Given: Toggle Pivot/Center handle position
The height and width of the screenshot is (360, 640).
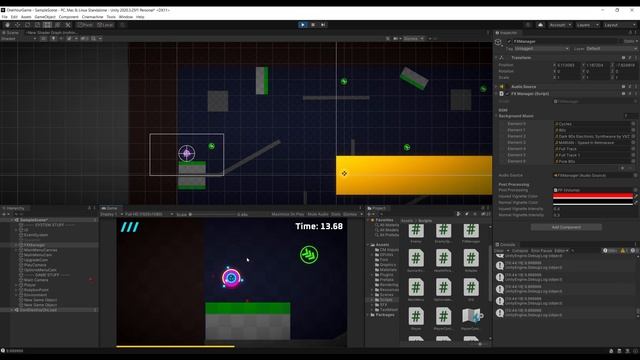Looking at the screenshot, I should (x=85, y=25).
